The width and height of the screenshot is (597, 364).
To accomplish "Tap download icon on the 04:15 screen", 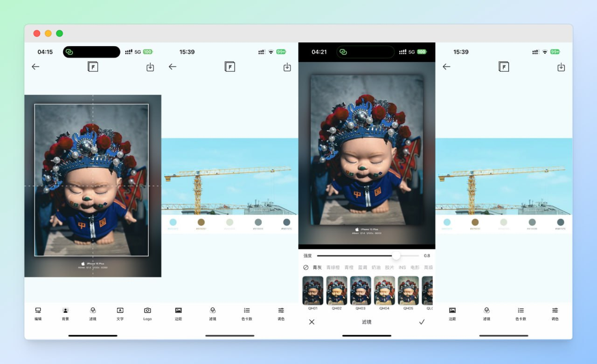I will pyautogui.click(x=150, y=67).
